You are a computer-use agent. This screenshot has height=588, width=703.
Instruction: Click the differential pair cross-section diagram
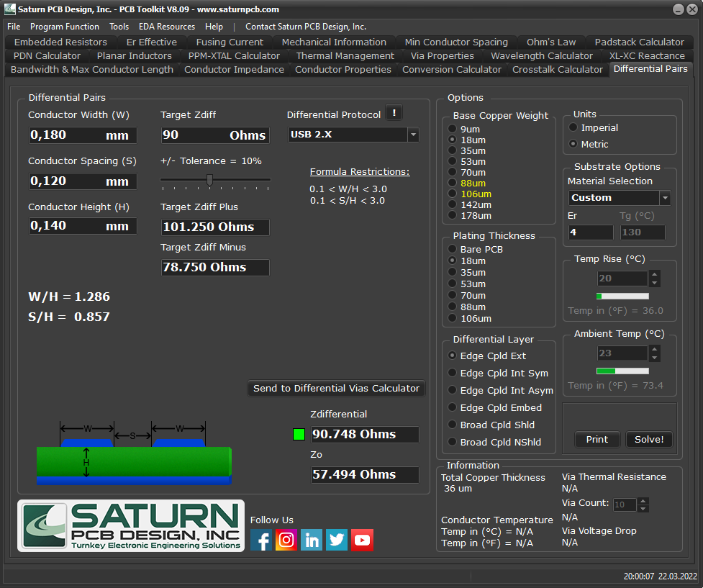pyautogui.click(x=134, y=453)
